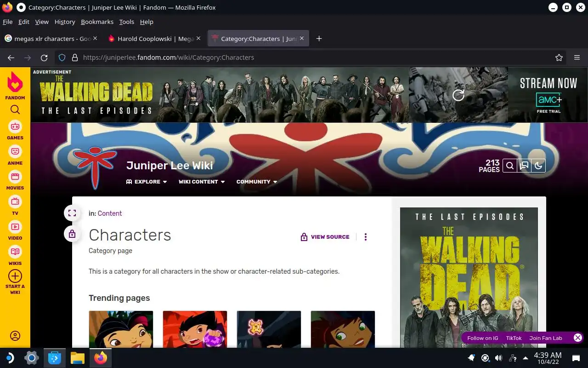Reload the page with the refresh button
The height and width of the screenshot is (368, 588).
tap(44, 57)
